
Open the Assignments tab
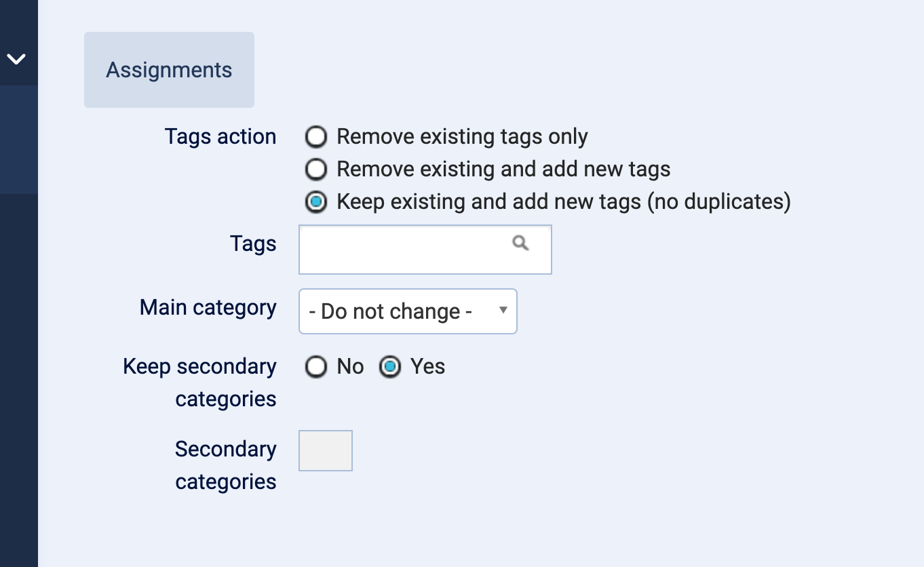169,70
